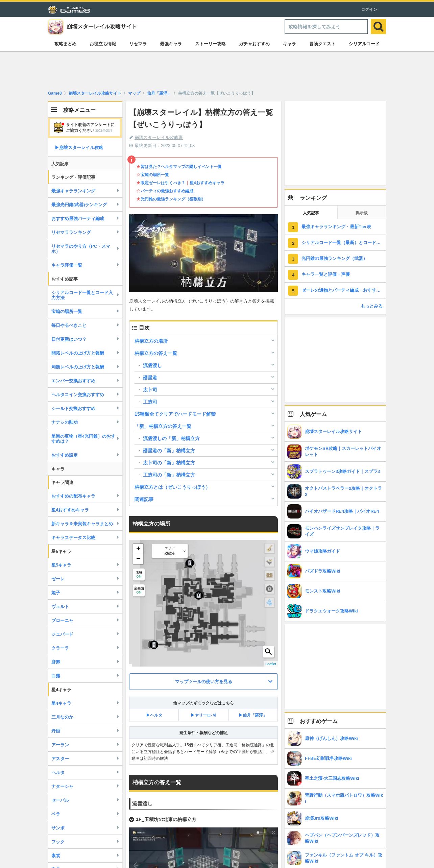Open the ドラクエウォーク攻略Wiki game icon
Screen dimensions: 434x868
point(294,611)
